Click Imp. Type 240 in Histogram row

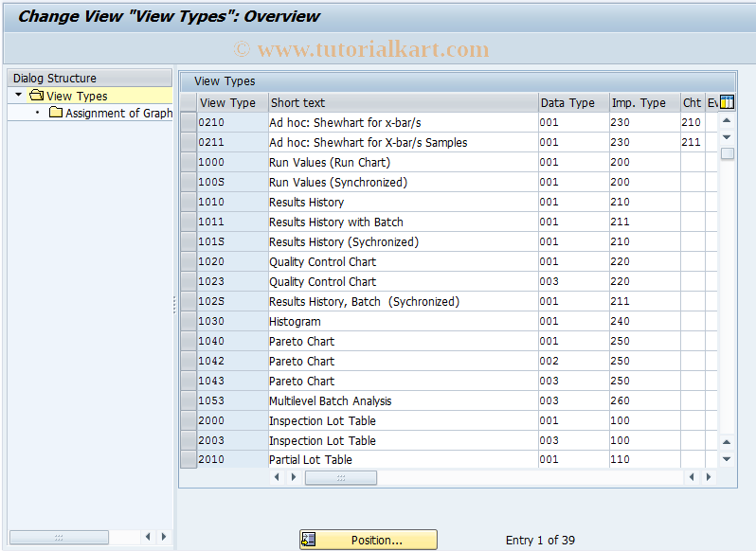[644, 321]
